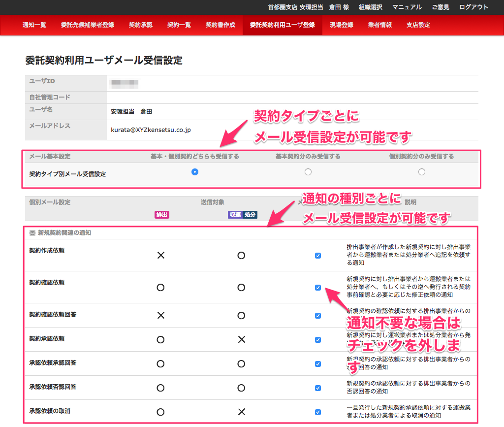Toggle the 契約確認依頼 mail checkbox

point(318,288)
